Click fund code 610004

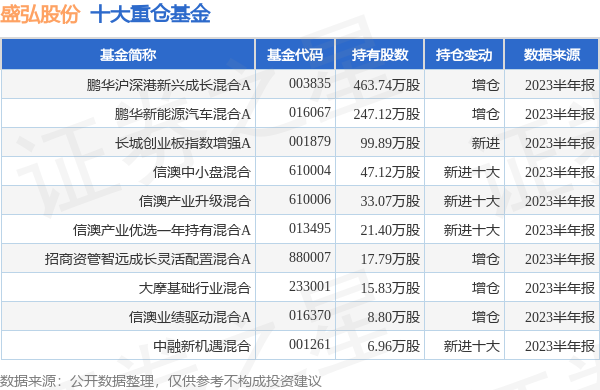[x=310, y=170]
